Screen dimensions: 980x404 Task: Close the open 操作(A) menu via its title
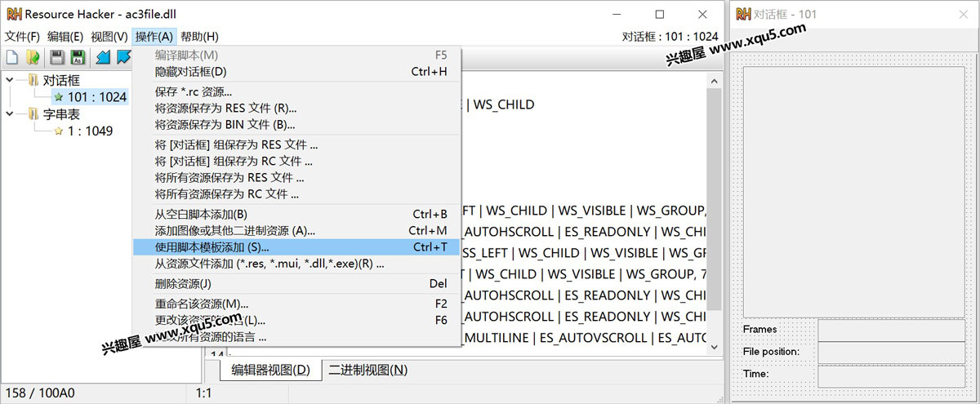click(154, 36)
